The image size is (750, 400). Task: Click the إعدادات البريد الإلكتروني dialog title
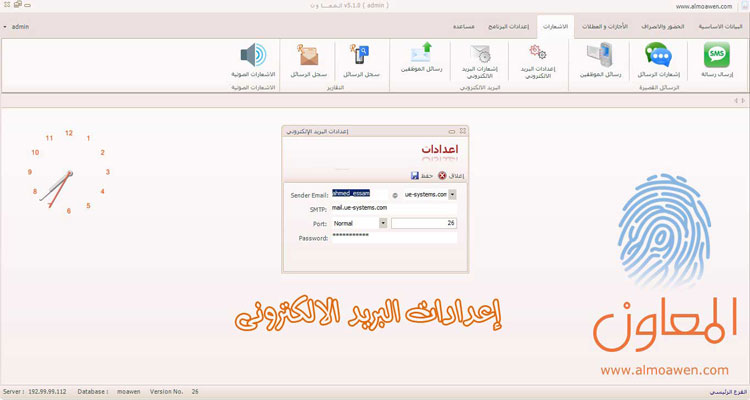[x=317, y=131]
